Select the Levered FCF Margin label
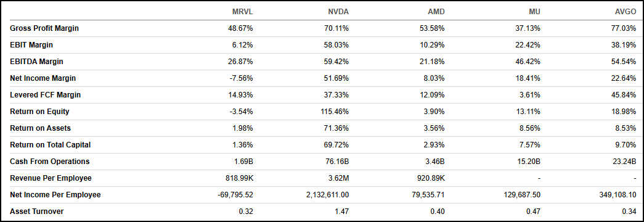 tap(45, 95)
